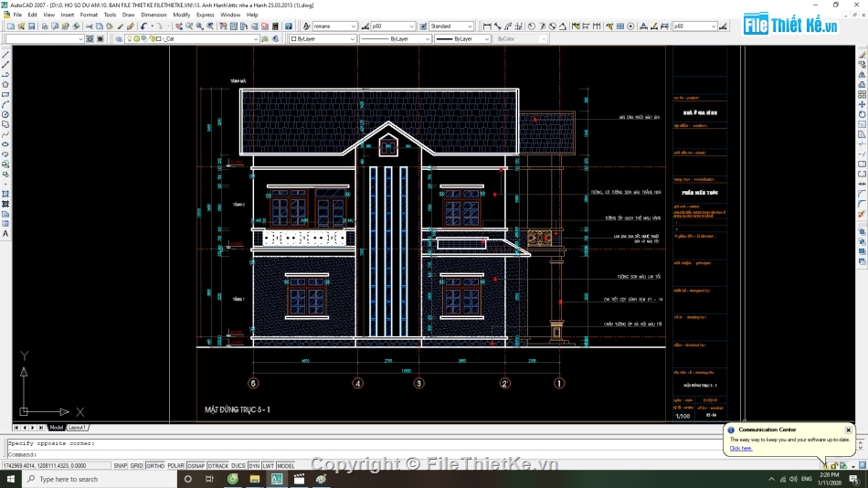Switch to the Layout1 tab
The height and width of the screenshot is (488, 868).
[78, 428]
